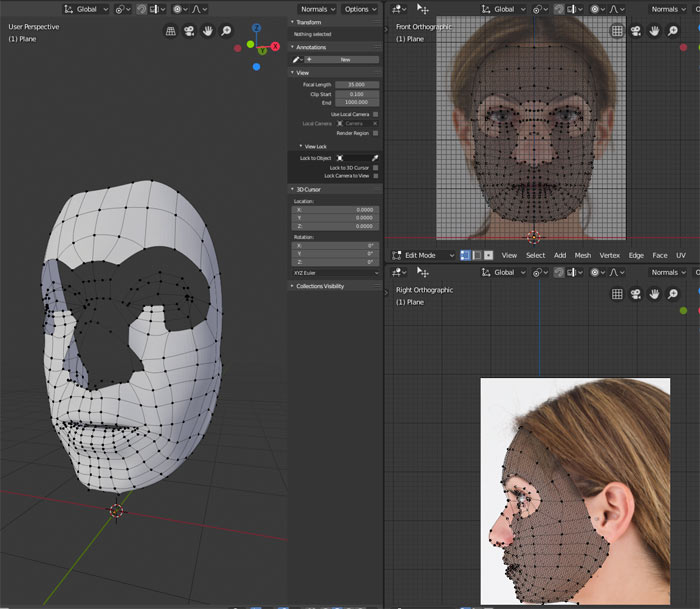Click the Lock to Object field
The width and height of the screenshot is (700, 609).
pyautogui.click(x=352, y=158)
